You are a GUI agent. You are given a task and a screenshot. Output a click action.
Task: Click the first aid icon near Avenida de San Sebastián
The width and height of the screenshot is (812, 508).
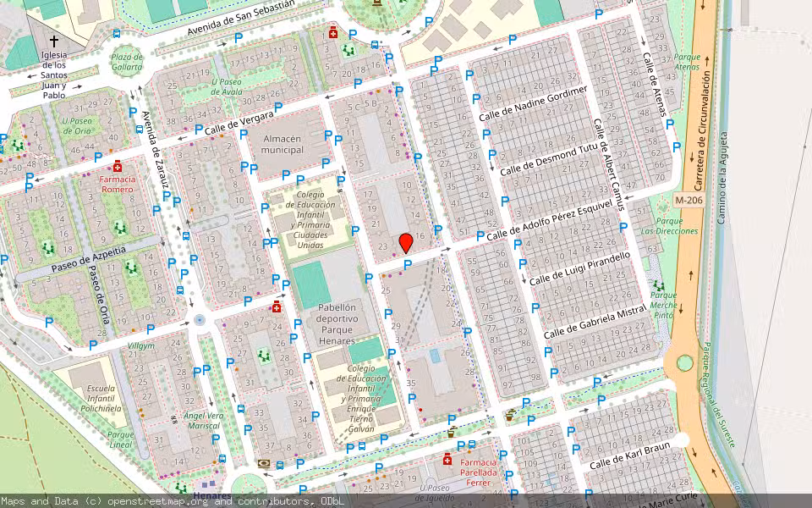333,32
